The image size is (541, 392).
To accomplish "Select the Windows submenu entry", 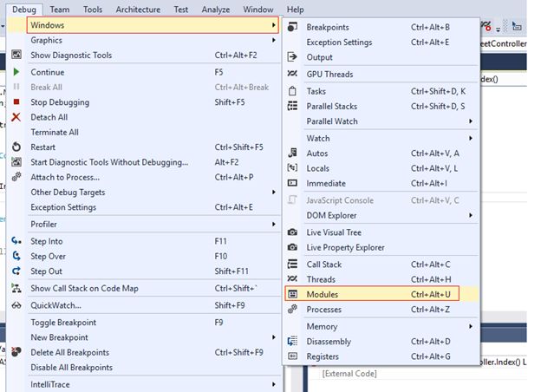I will tap(153, 25).
